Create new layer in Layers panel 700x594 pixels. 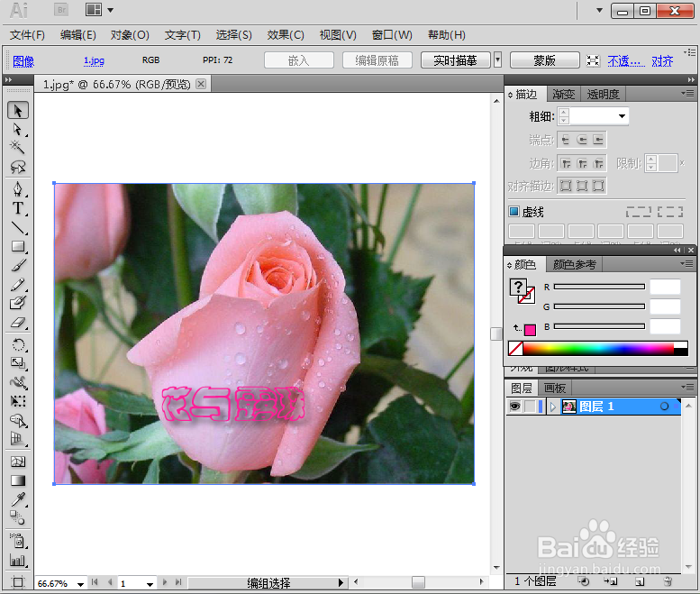[640, 581]
